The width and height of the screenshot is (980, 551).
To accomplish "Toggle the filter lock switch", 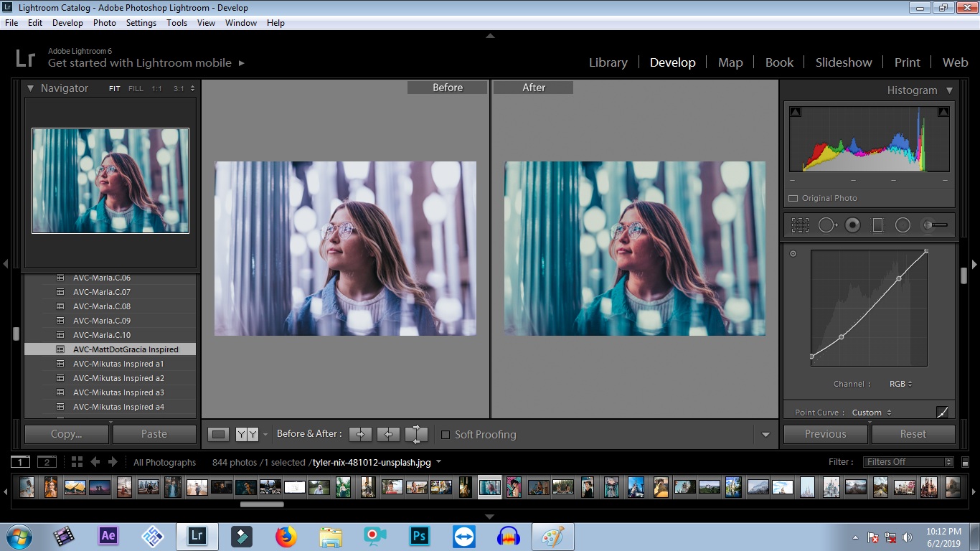I will (965, 463).
